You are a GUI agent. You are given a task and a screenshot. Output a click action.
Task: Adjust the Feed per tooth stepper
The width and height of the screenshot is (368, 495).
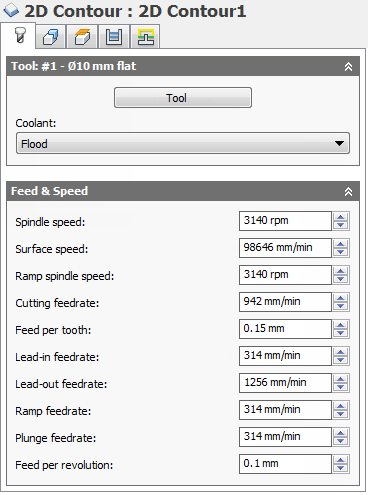pyautogui.click(x=341, y=329)
